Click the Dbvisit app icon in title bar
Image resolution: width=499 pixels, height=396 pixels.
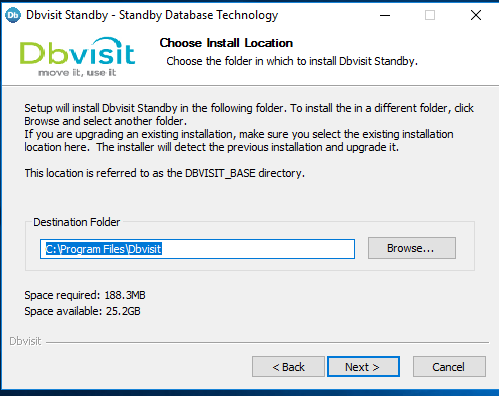pos(13,15)
